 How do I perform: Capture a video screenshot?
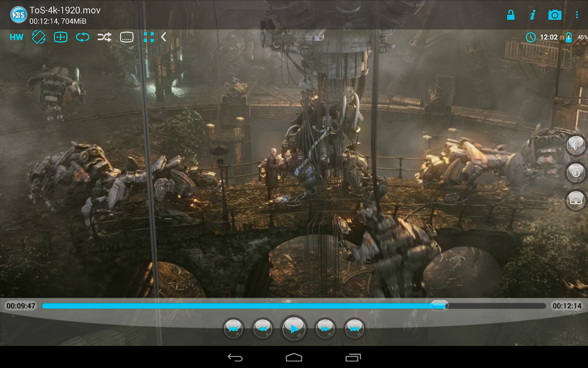tap(555, 15)
